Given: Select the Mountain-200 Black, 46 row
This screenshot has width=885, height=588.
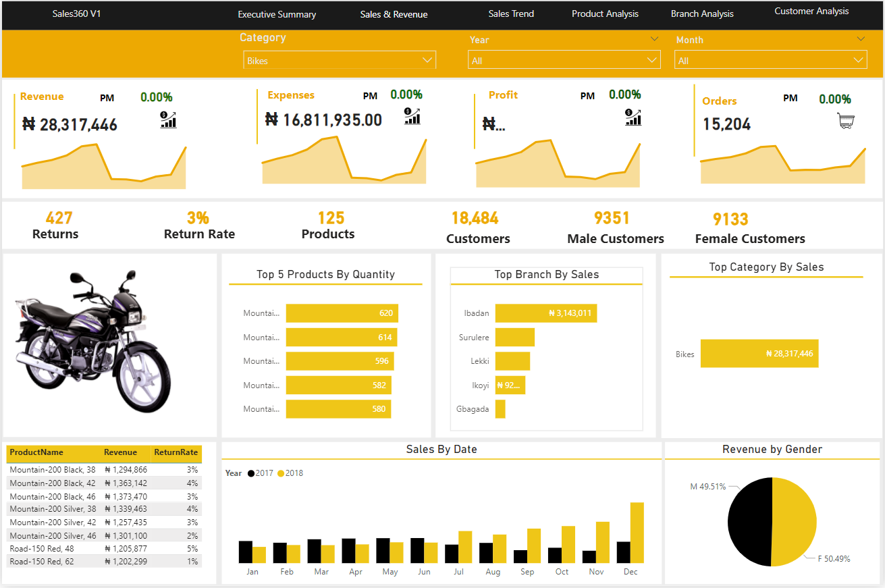Looking at the screenshot, I should [x=105, y=496].
